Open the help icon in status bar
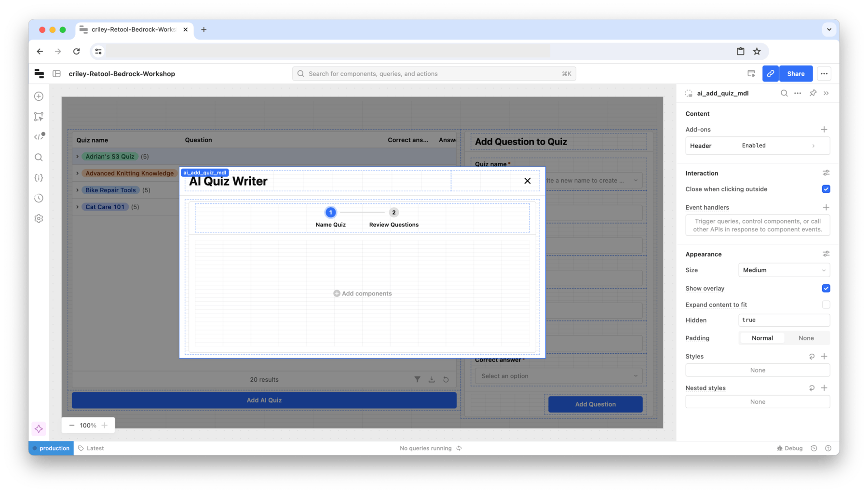This screenshot has height=493, width=868. click(x=828, y=448)
